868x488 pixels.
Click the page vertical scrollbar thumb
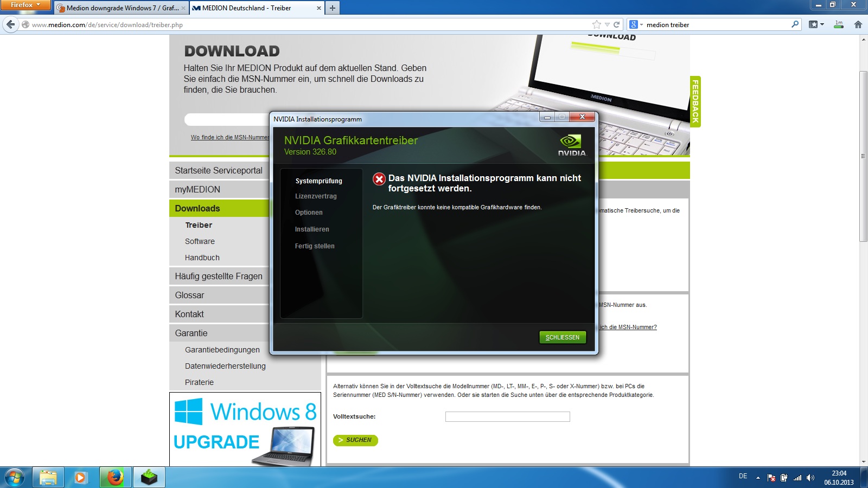click(x=863, y=156)
